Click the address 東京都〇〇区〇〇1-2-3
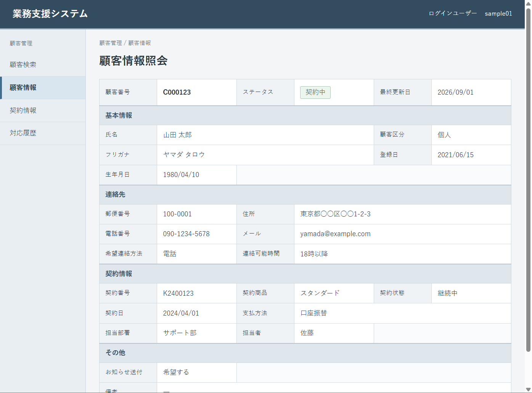This screenshot has height=393, width=532. tap(335, 214)
